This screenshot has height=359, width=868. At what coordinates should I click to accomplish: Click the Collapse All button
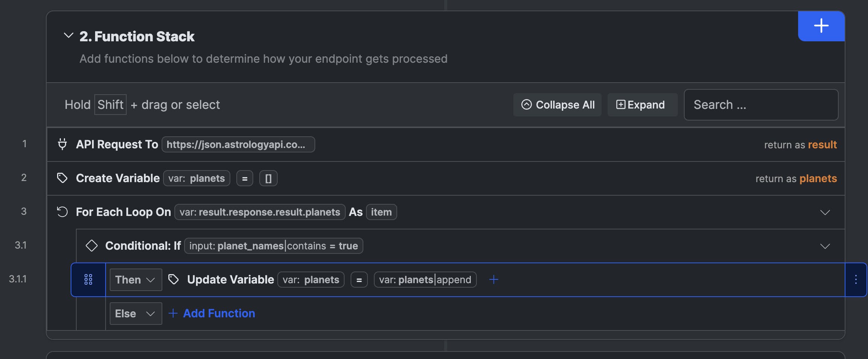(557, 105)
